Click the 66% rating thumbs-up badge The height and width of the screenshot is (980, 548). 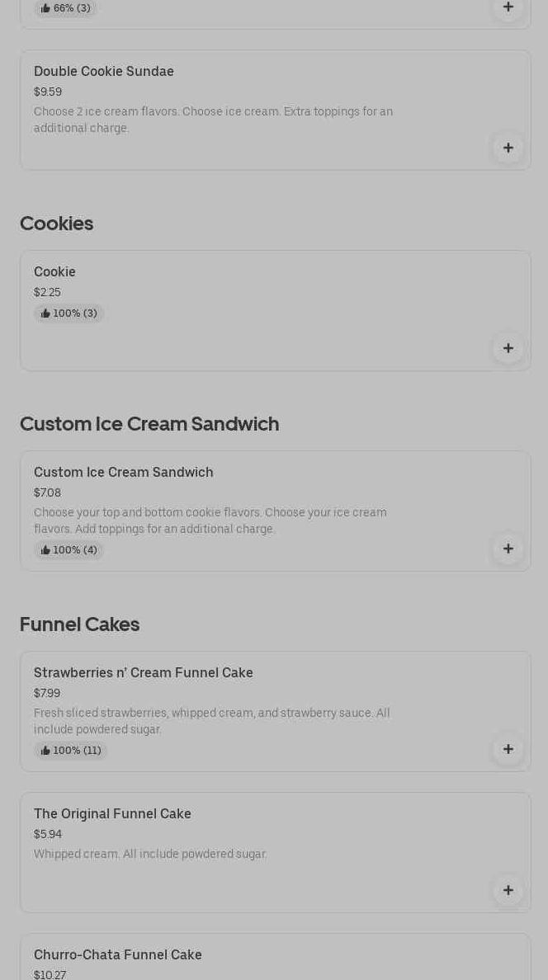[66, 8]
